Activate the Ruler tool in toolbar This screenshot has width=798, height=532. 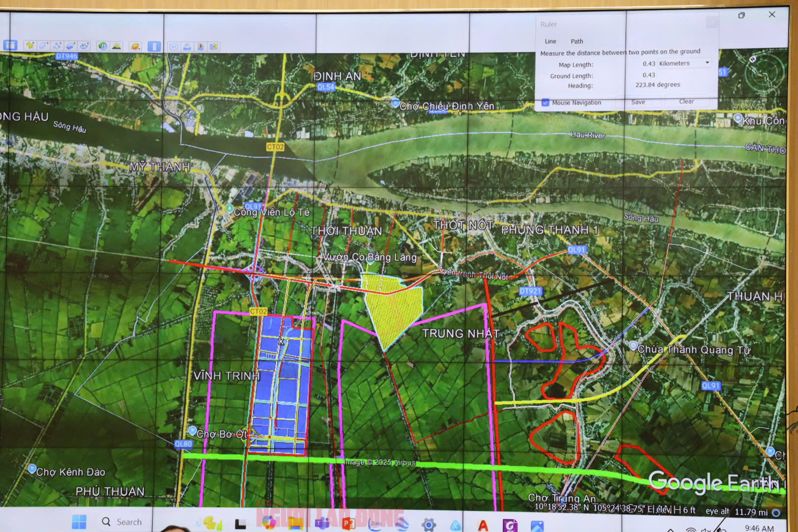click(x=154, y=46)
